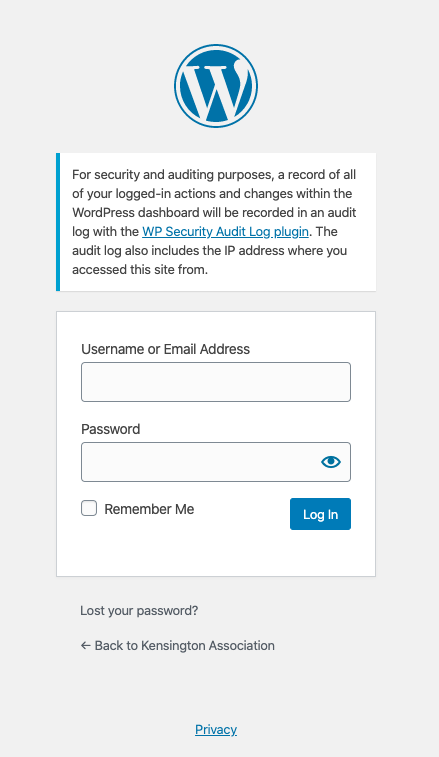Click the notice text mentioning IP address
Screen dimensions: 439x757
[x=209, y=251]
